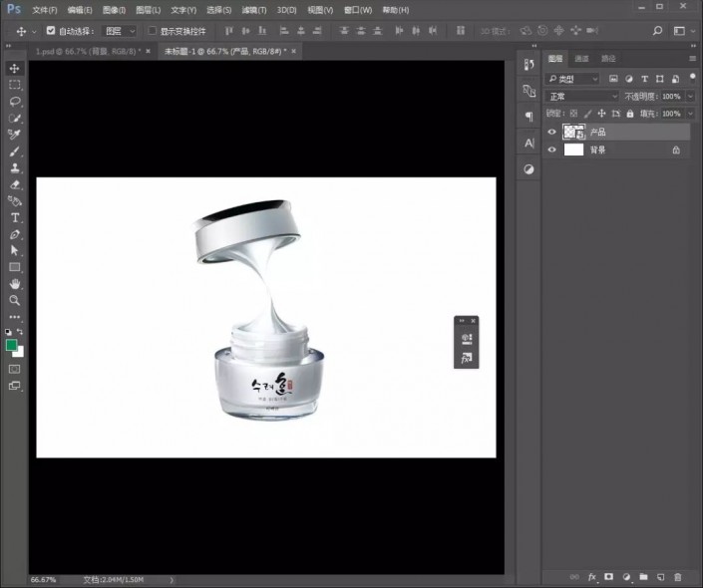Viewport: 703px width, 588px height.
Task: Toggle lock transparent pixels
Action: pos(574,114)
